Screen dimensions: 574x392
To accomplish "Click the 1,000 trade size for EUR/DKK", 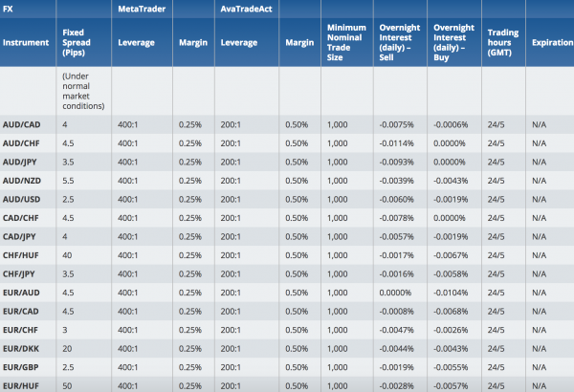I will coord(337,348).
